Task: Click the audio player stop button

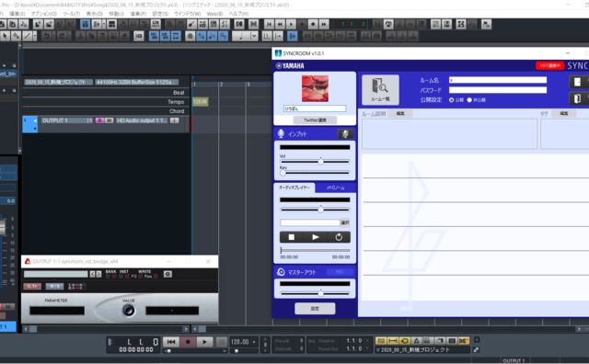Action: click(291, 237)
